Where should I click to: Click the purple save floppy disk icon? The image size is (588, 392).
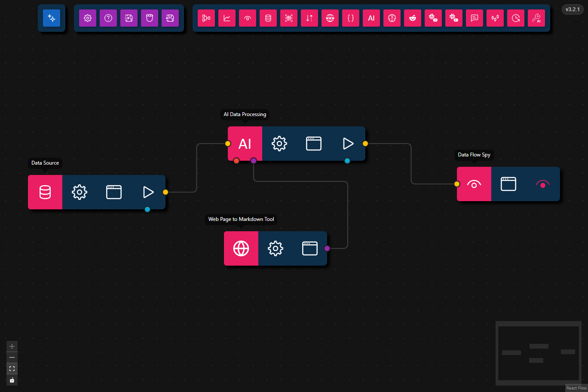pyautogui.click(x=170, y=18)
